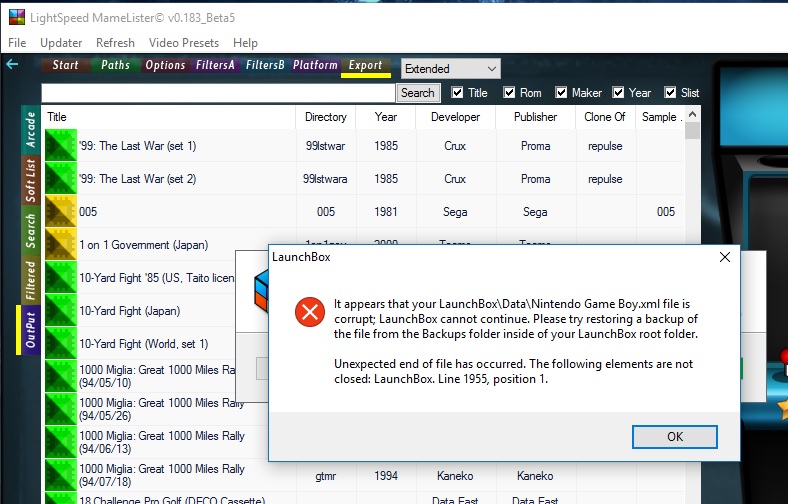Sort by the Directory column header
Viewport: 788px width, 504px height.
pyautogui.click(x=326, y=117)
